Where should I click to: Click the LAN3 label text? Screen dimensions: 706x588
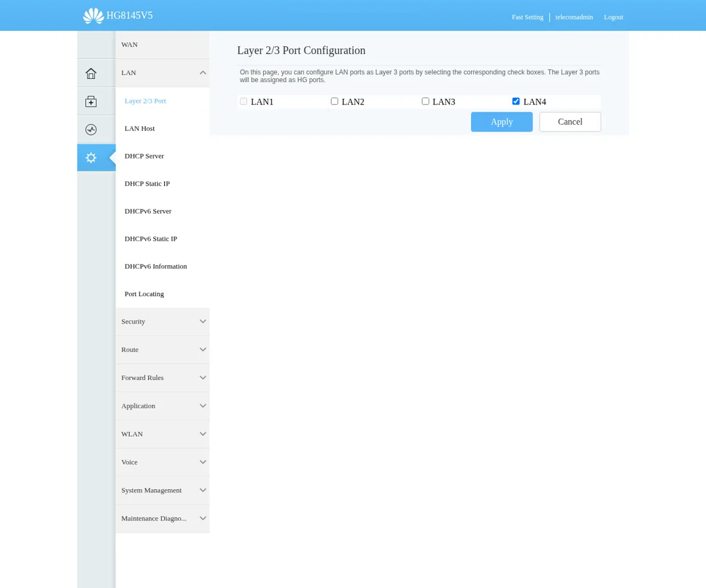(x=444, y=102)
